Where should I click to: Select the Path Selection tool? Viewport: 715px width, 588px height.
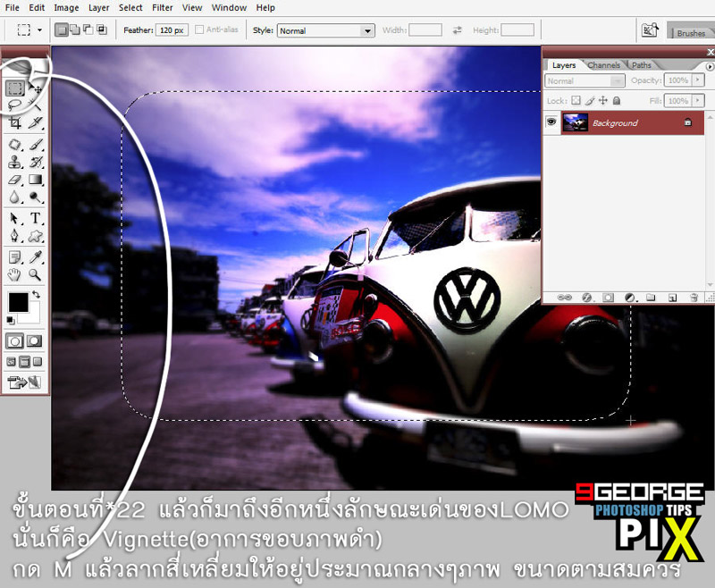(x=15, y=218)
